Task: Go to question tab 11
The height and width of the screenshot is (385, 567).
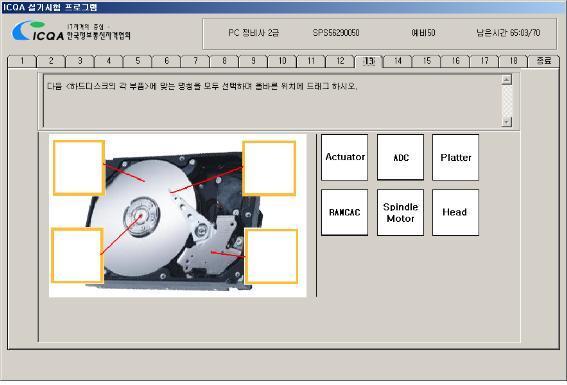Action: click(311, 61)
